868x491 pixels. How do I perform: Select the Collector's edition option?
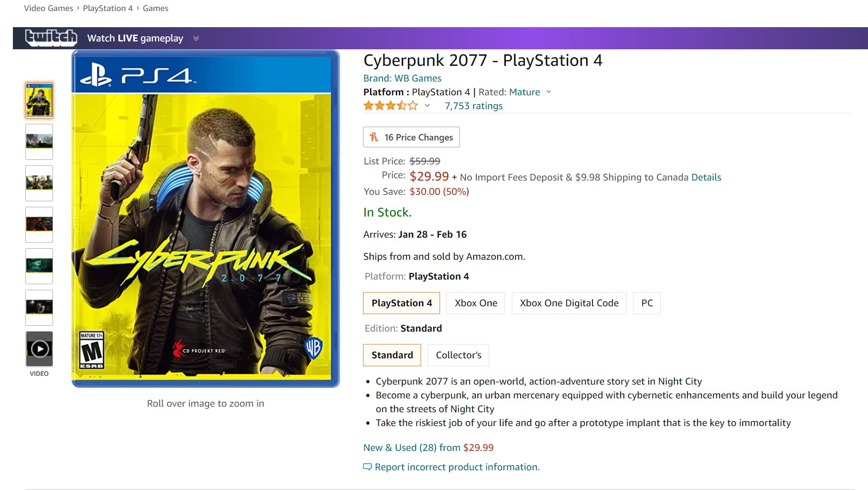point(458,355)
